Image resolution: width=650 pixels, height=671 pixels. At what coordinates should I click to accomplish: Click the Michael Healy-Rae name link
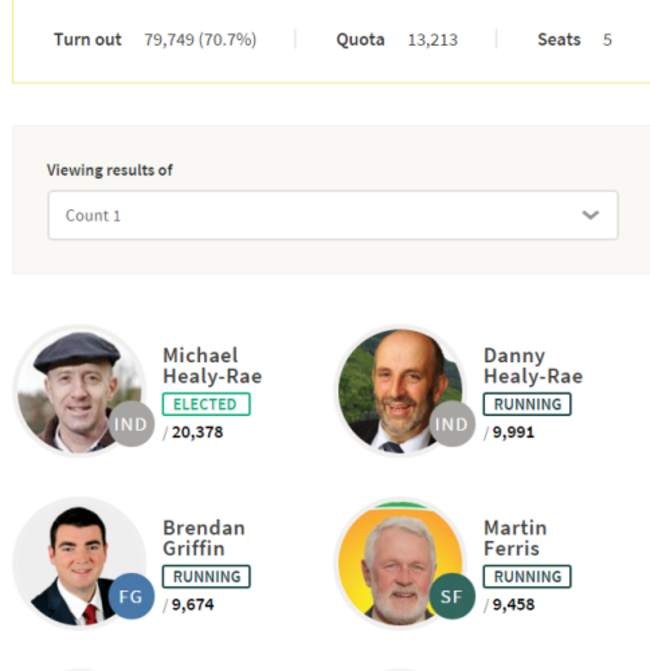[x=212, y=366]
